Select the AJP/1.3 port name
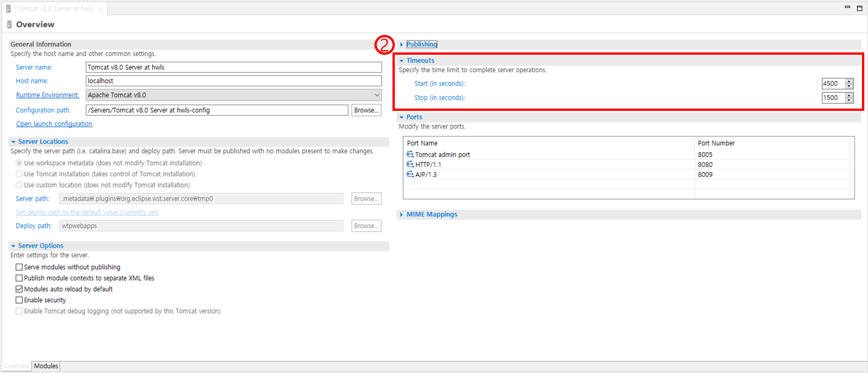 (x=426, y=174)
